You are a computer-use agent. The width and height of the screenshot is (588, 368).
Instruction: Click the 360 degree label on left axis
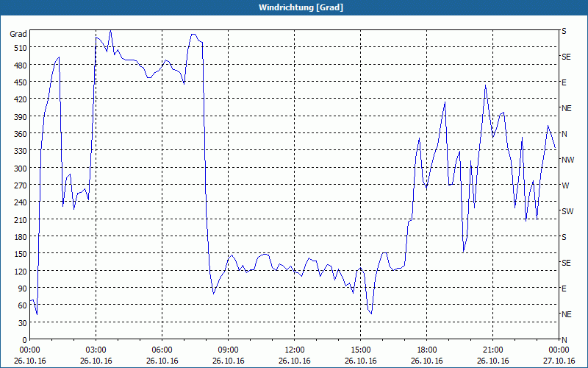(19, 134)
